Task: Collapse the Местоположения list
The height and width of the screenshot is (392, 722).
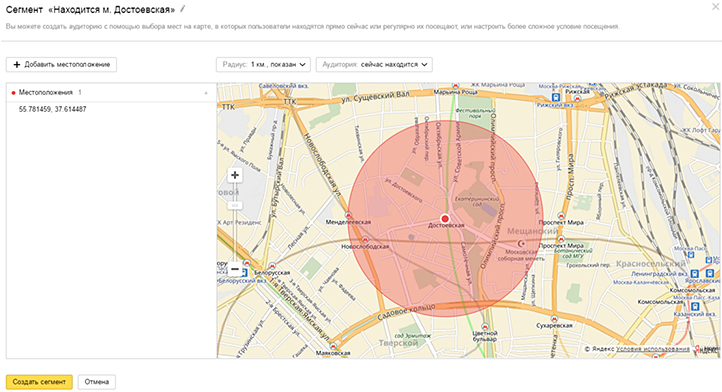Action: click(206, 93)
